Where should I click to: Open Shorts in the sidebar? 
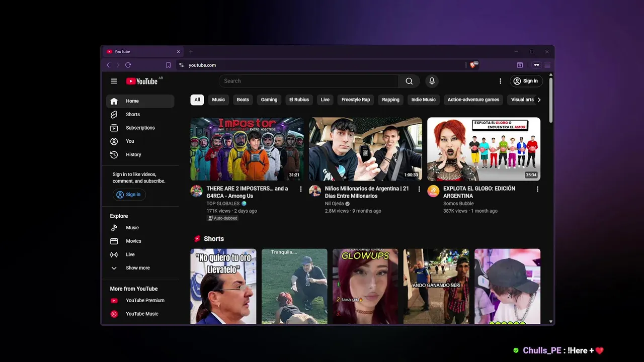pyautogui.click(x=140, y=115)
